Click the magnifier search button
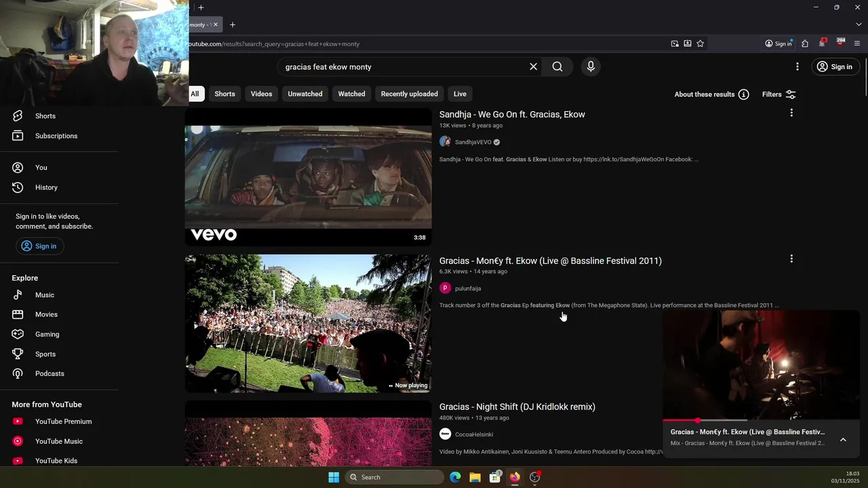Screen dimensions: 868x488 [557, 66]
